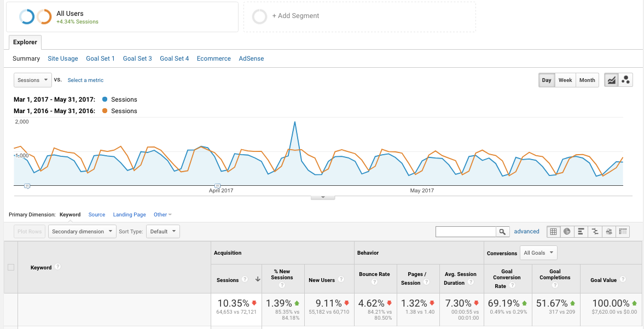Screen dimensions: 644x329
Task: Open the Sessions metric dropdown
Action: (x=32, y=80)
